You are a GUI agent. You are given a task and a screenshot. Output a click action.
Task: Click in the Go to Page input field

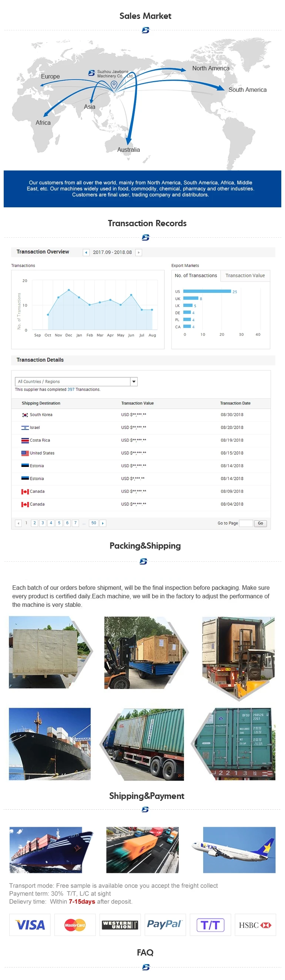tap(246, 523)
